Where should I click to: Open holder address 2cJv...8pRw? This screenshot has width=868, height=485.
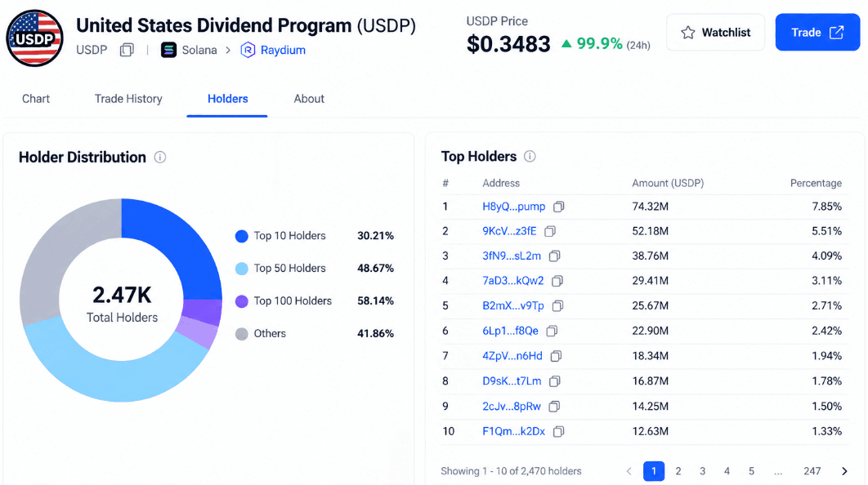tap(512, 406)
